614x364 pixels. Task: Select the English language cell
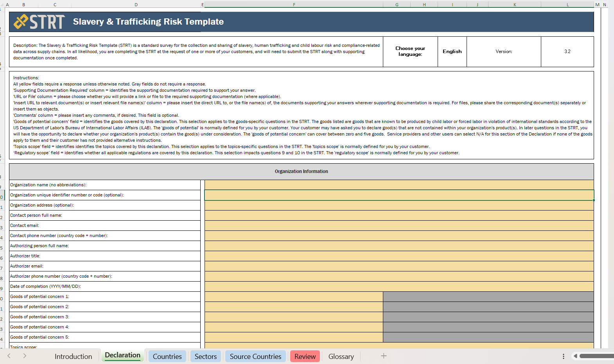[452, 52]
